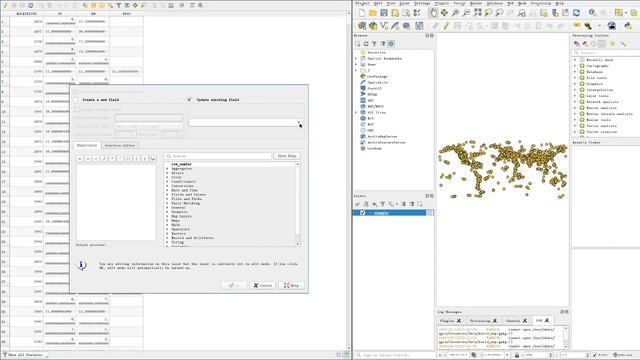640x360 pixels.
Task: Click the Refresh map icon
Action: tap(576, 13)
